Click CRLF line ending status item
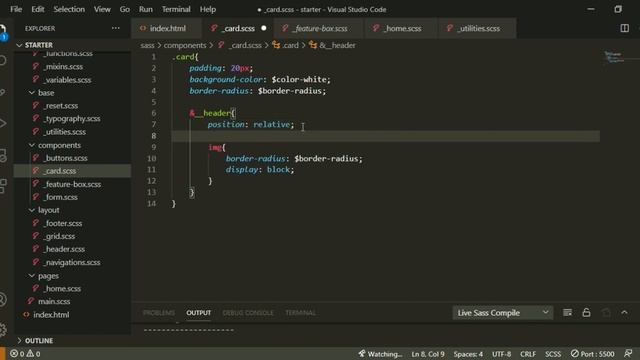Screen dimensions: 640x360 click(528, 354)
